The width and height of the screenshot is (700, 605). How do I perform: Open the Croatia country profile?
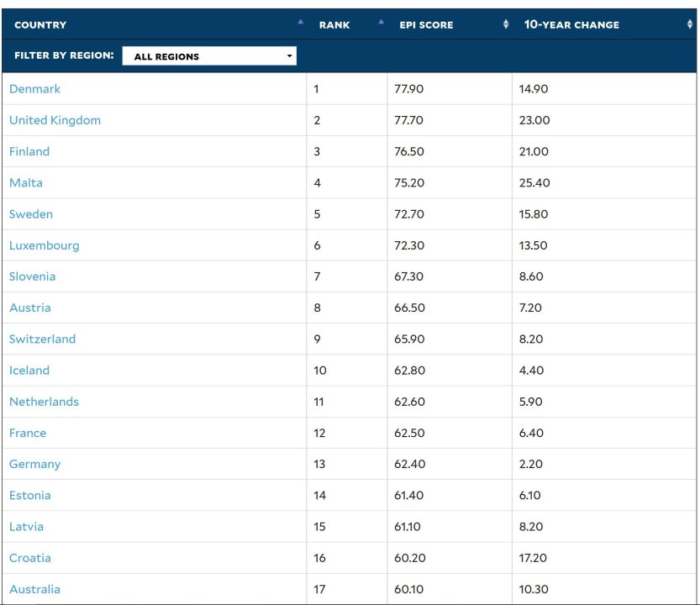point(30,558)
